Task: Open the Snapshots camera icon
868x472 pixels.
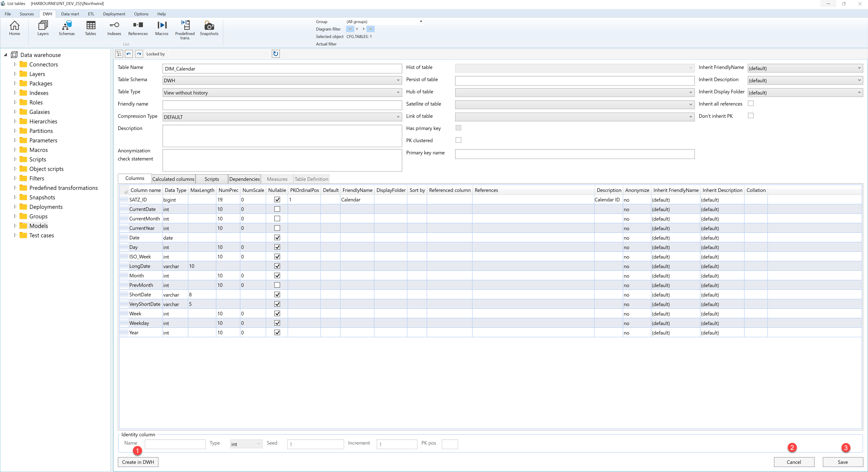Action: [209, 28]
